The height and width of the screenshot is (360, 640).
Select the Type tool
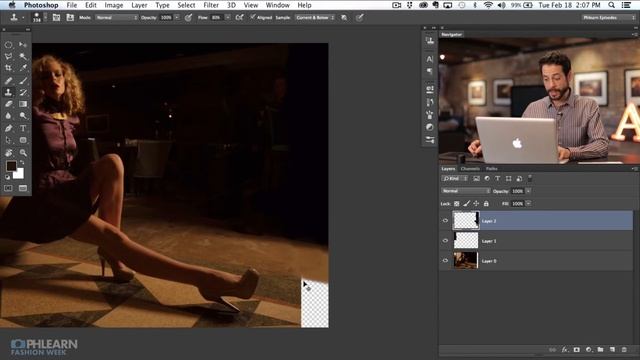(23, 128)
